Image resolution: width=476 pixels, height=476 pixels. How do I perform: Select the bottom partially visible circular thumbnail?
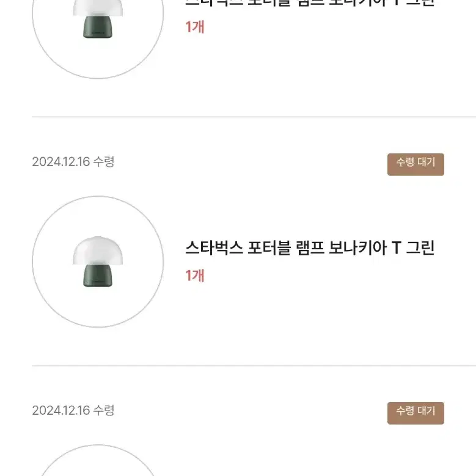(x=98, y=460)
